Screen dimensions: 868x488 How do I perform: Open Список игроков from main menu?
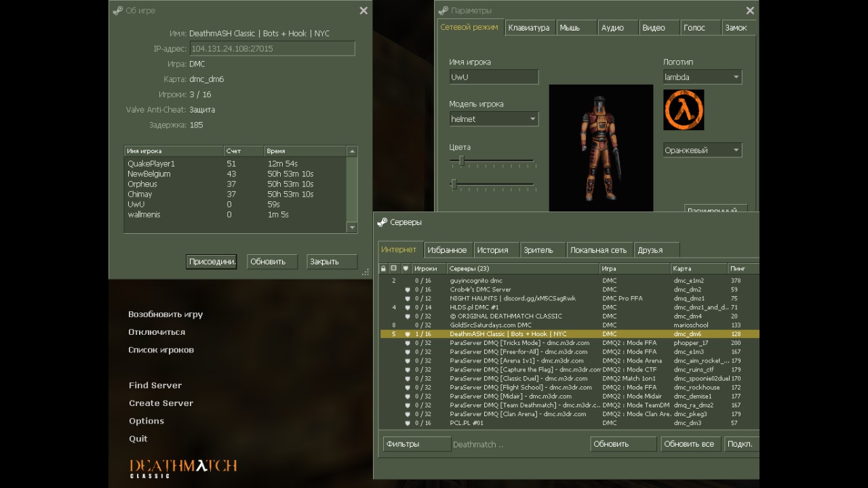(x=161, y=350)
